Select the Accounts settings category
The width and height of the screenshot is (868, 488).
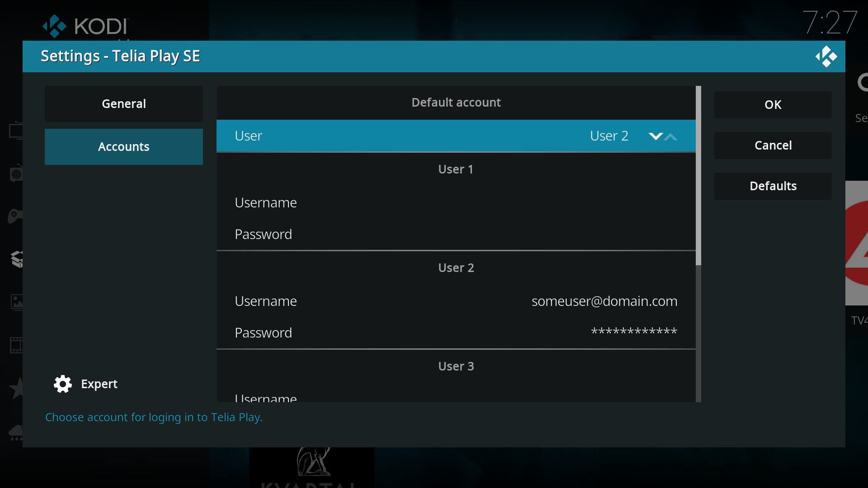point(123,147)
